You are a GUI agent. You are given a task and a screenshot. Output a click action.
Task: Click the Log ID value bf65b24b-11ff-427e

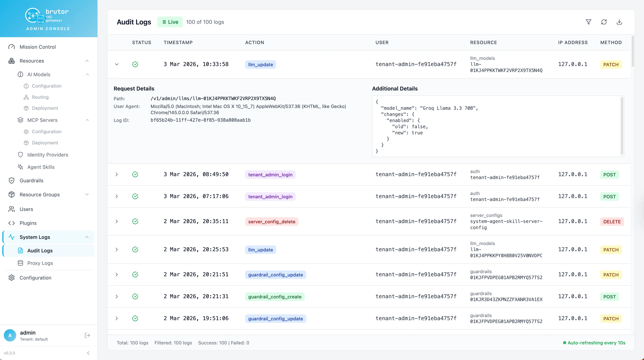[x=200, y=120]
